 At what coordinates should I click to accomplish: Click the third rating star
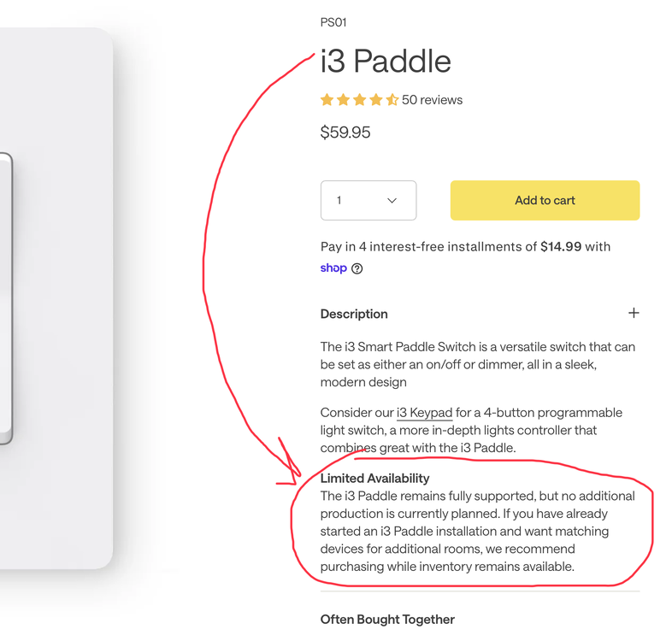pyautogui.click(x=360, y=100)
